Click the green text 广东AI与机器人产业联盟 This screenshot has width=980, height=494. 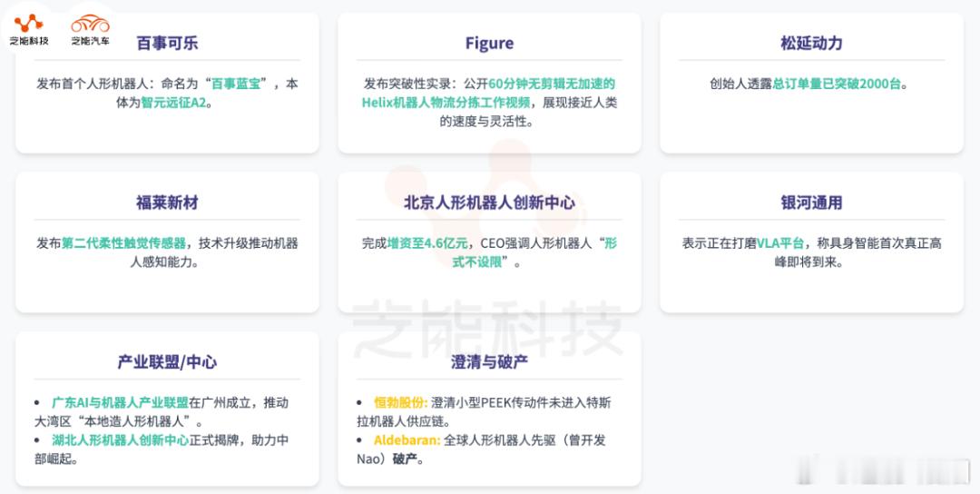coord(120,402)
